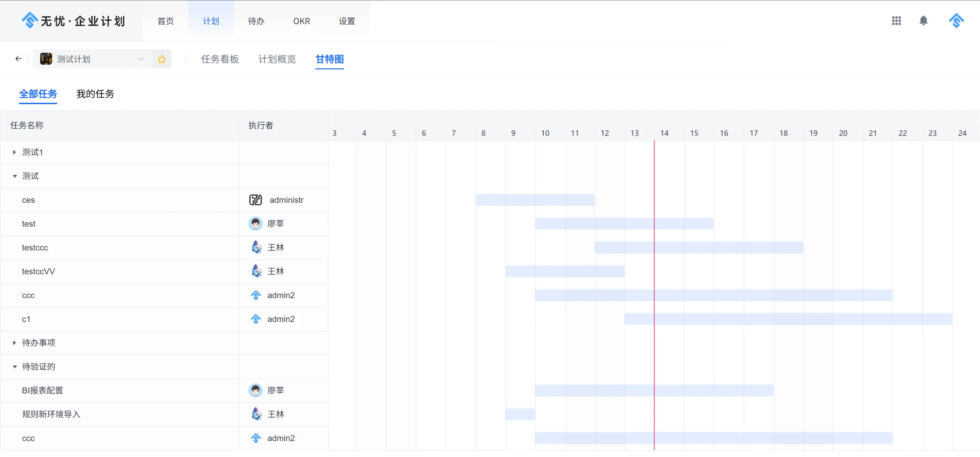Click 王林 avatar on testccc row
Viewport: 980px width, 457px height.
coord(256,247)
